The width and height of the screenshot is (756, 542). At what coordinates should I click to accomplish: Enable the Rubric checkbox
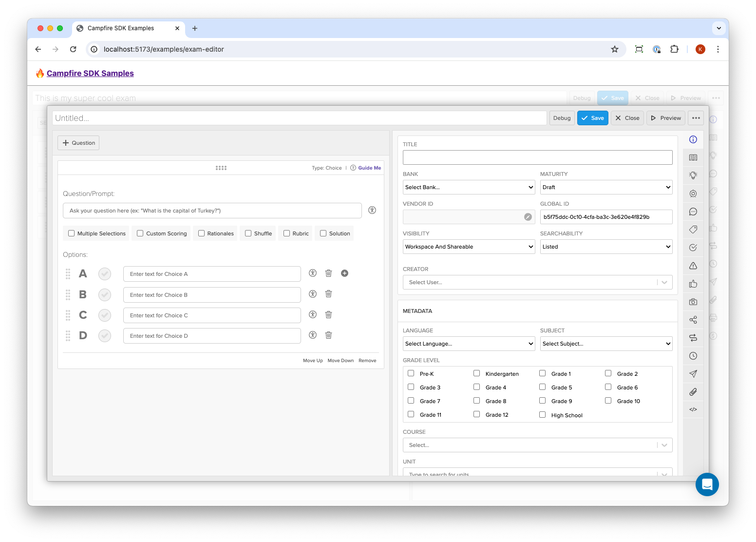286,233
